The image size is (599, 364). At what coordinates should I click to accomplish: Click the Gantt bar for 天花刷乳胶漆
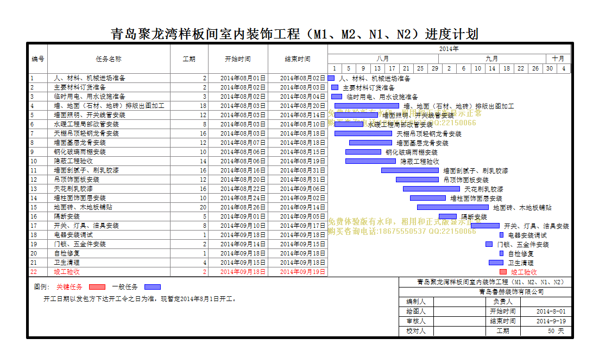coord(431,189)
